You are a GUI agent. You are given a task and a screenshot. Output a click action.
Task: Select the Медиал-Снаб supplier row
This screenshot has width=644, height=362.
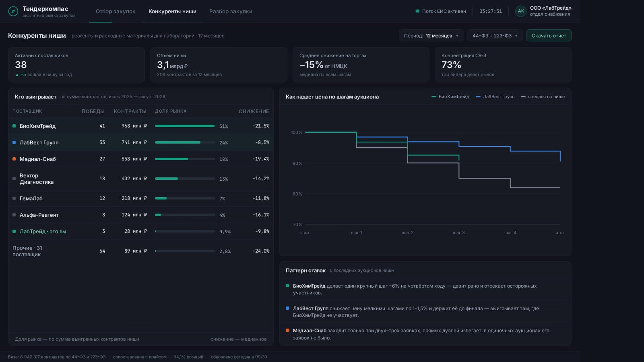coord(141,159)
